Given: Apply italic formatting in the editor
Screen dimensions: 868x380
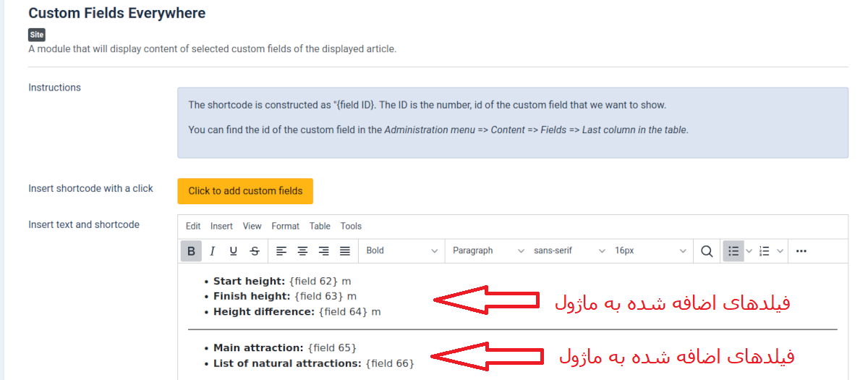Looking at the screenshot, I should [x=212, y=251].
